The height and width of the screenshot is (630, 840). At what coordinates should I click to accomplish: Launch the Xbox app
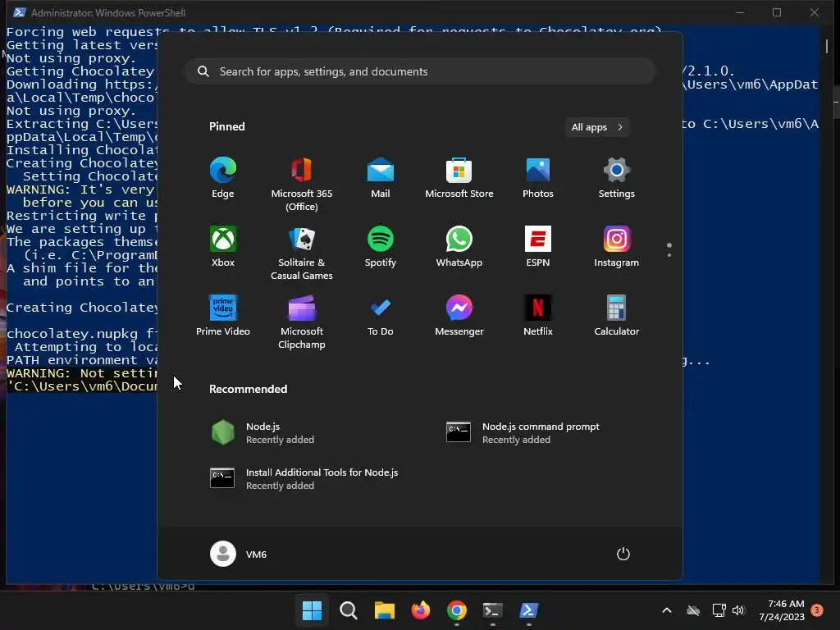click(x=223, y=247)
